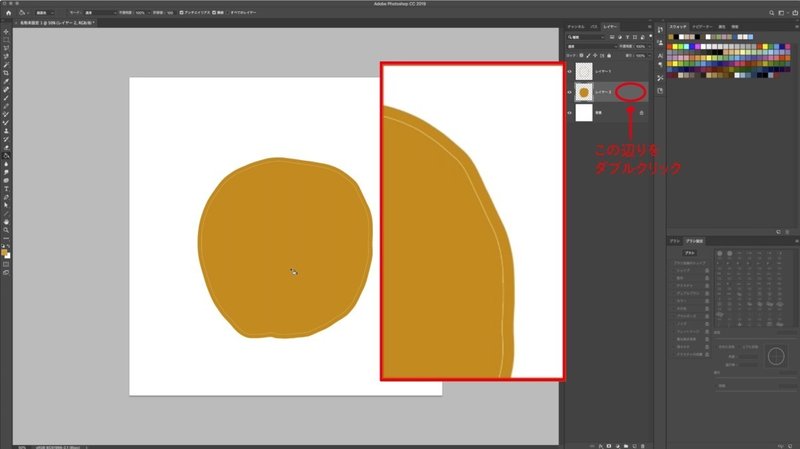Lock transparent pixels in Layers panel
Screen dimensions: 800x449
pyautogui.click(x=582, y=55)
